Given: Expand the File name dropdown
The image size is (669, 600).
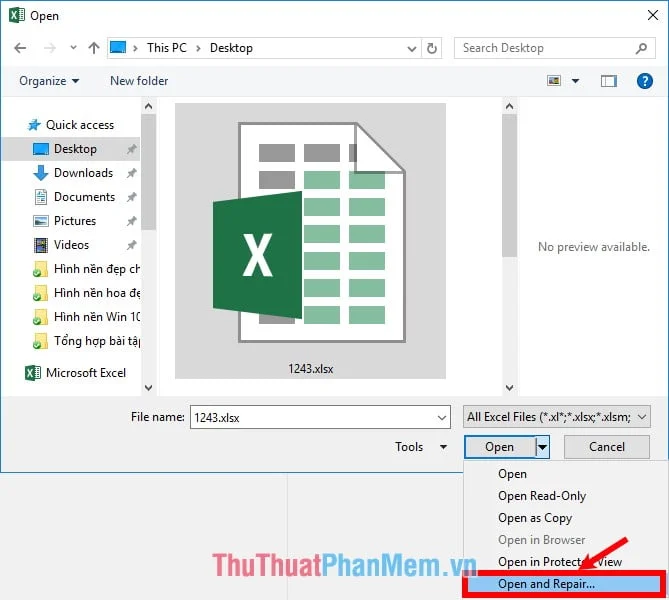Looking at the screenshot, I should (442, 417).
